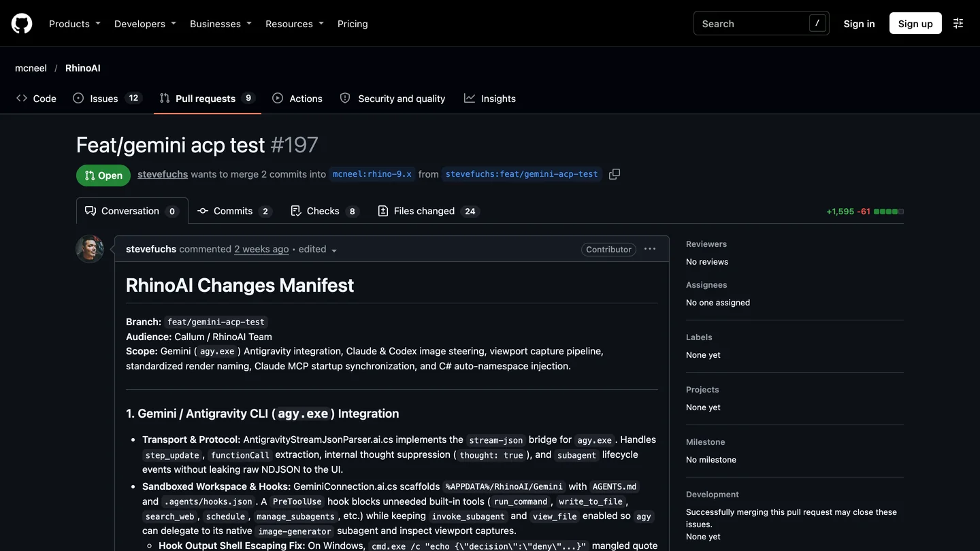
Task: Open the Pull requests tab
Action: (207, 99)
